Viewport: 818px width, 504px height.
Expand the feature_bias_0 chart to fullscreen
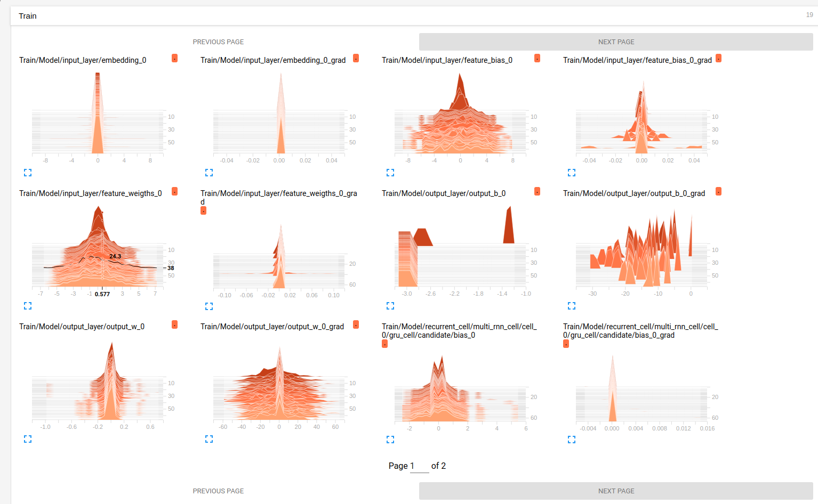[390, 172]
